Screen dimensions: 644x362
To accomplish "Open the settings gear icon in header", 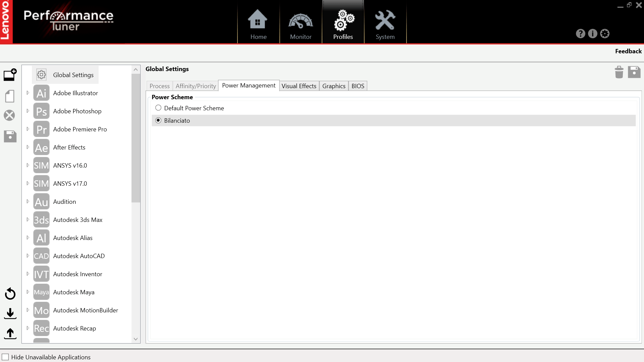I will [x=605, y=34].
